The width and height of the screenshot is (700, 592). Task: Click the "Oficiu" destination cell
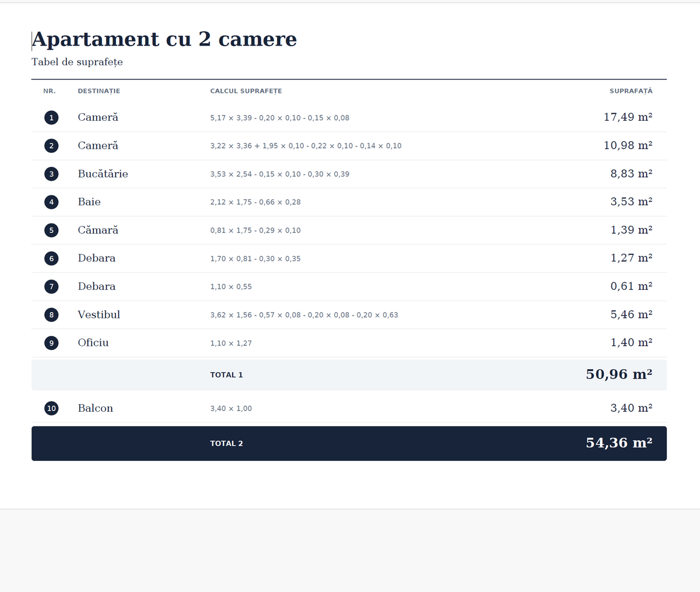tap(93, 342)
